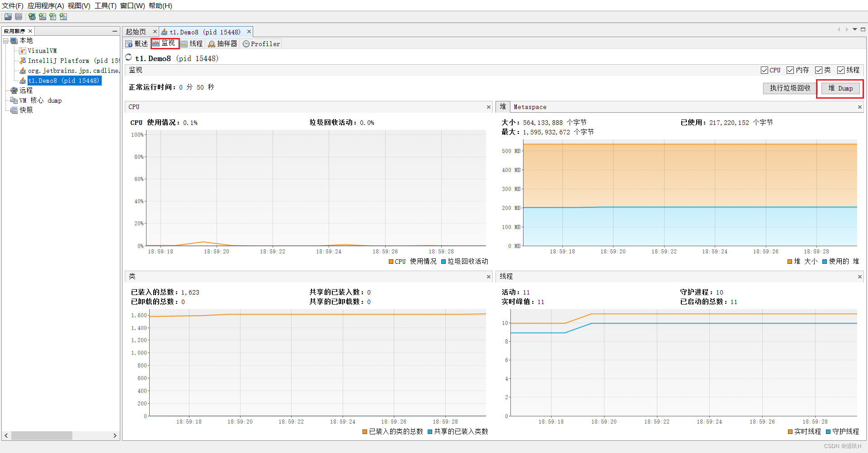Screen dimensions: 868x453
Task: Close the 应用程序 panel tab
Action: tap(30, 31)
